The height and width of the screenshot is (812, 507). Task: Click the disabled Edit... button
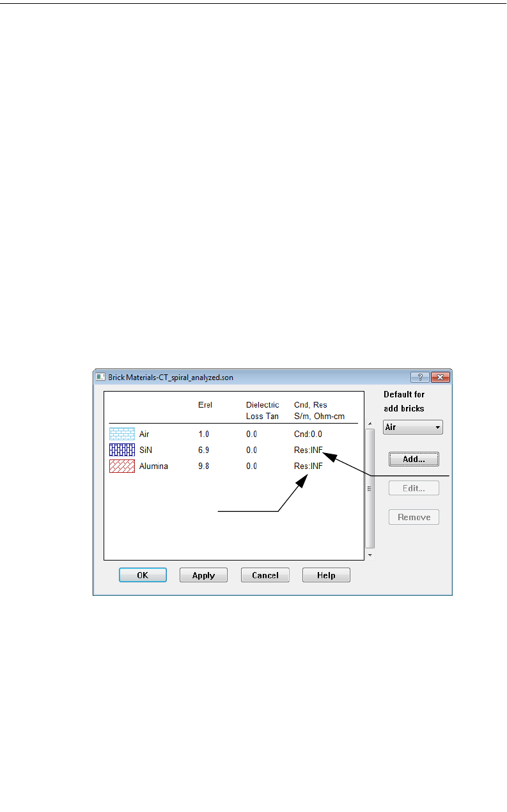414,488
